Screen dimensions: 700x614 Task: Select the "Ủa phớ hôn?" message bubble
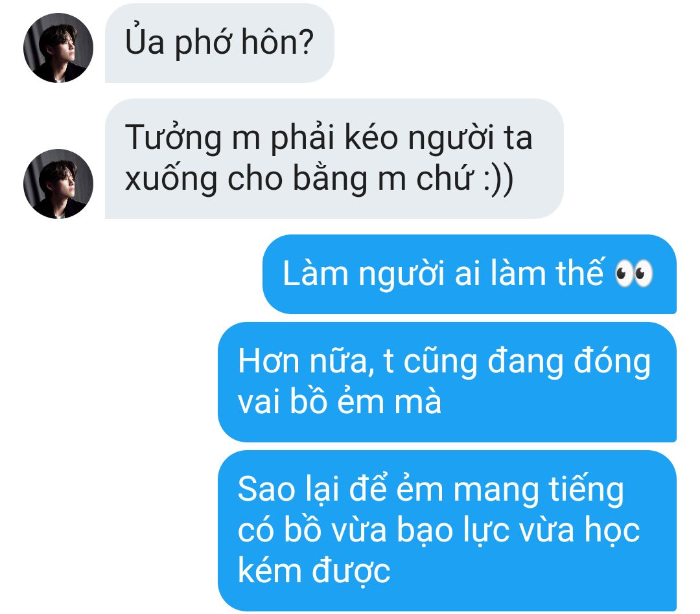pos(219,43)
